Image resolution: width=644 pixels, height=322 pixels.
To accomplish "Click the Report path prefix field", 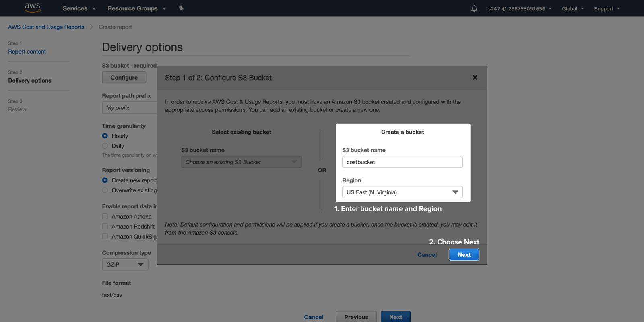I will point(129,108).
